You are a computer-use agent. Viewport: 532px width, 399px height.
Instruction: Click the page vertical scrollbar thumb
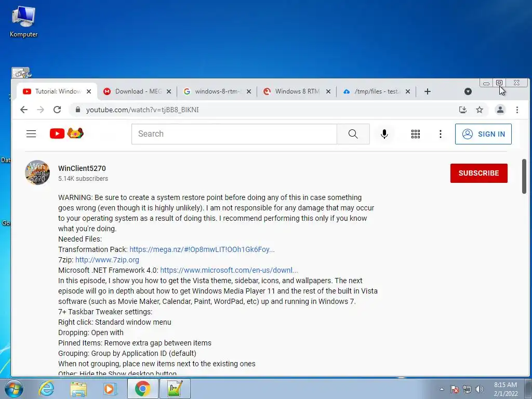click(524, 177)
